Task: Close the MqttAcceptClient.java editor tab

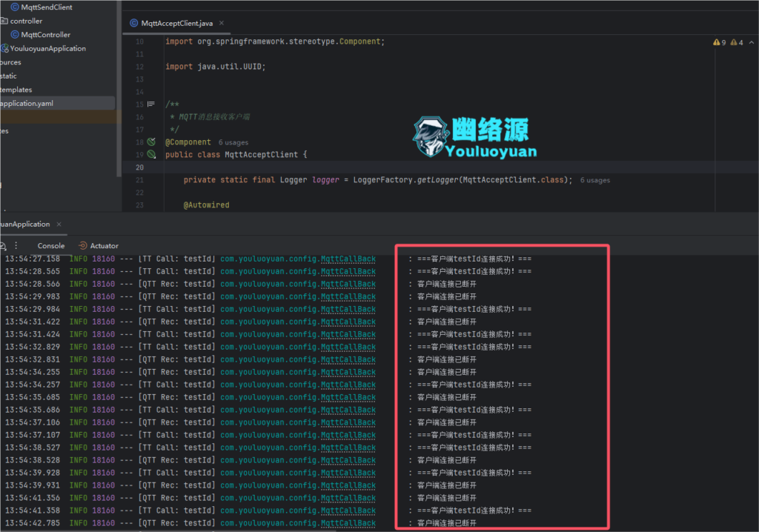Action: pos(221,23)
